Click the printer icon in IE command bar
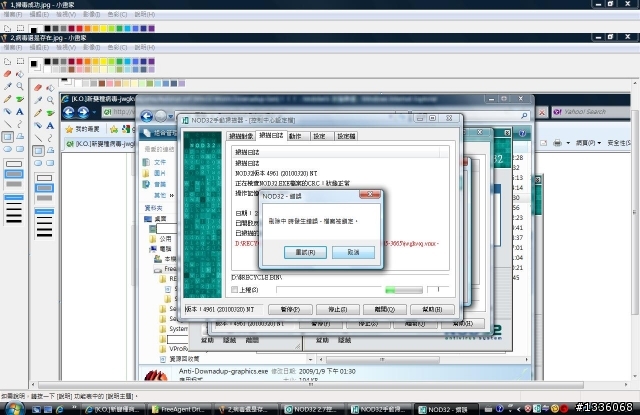Image resolution: width=640 pixels, height=415 pixels. pyautogui.click(x=558, y=143)
